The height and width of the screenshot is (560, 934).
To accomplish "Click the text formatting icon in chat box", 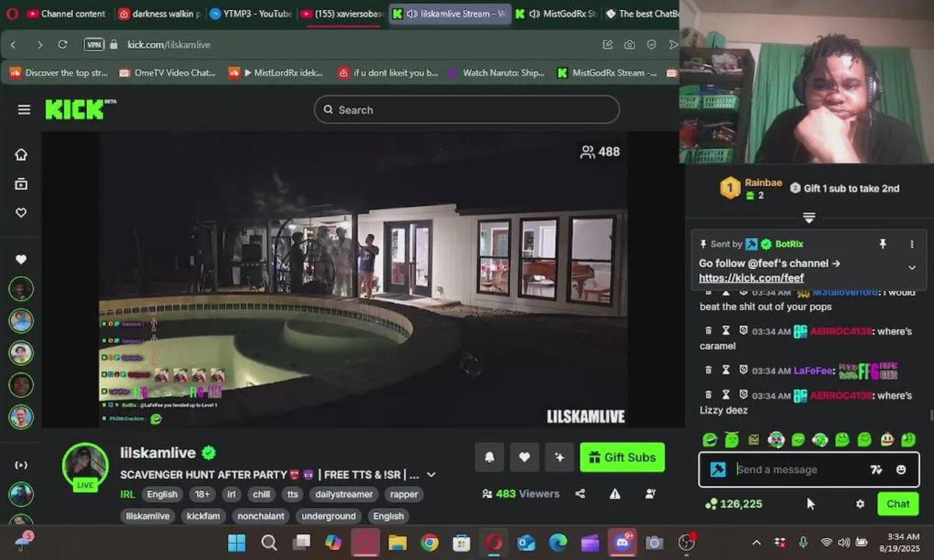I will [876, 470].
